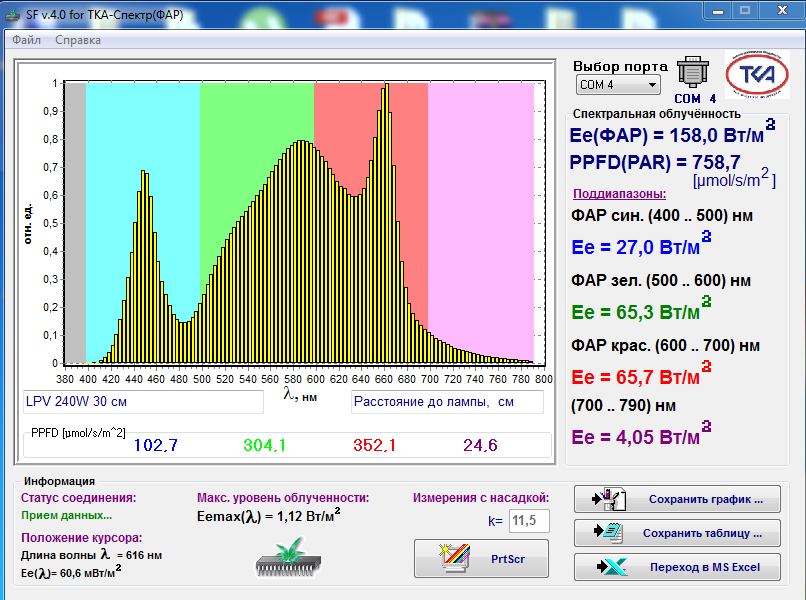Click the application icon in title bar
Viewport: 806px width, 600px height.
pyautogui.click(x=13, y=15)
